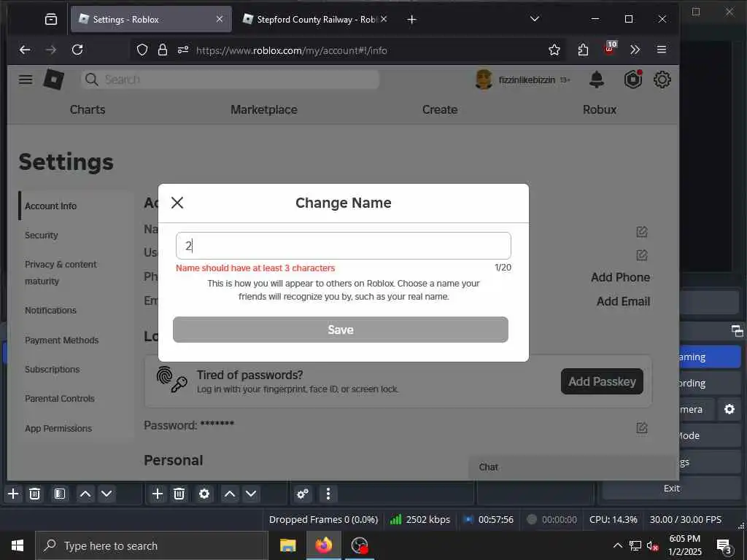Open the Firefox extensions puzzle icon
The height and width of the screenshot is (560, 747).
click(583, 50)
